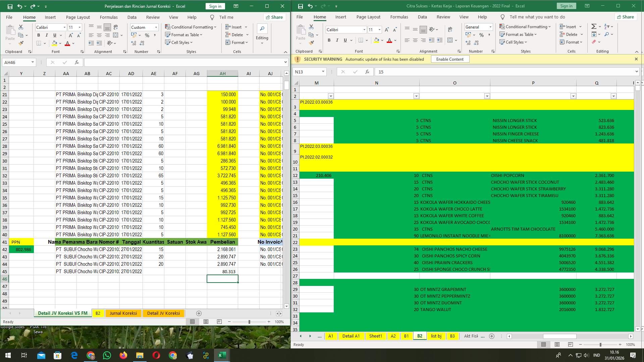Select the Fill Color bucket icon
Image resolution: width=644 pixels, height=362 pixels.
(x=54, y=43)
